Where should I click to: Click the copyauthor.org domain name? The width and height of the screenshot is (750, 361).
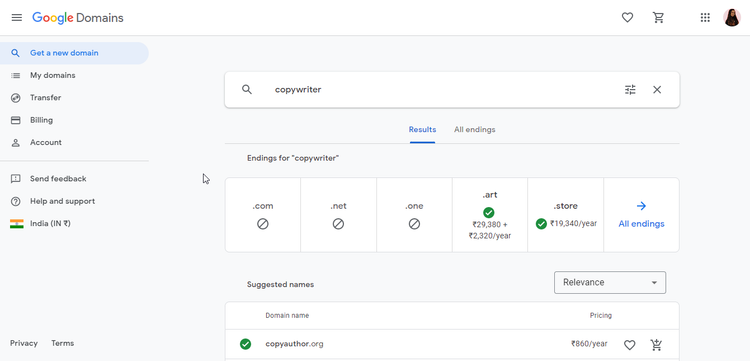coord(294,344)
